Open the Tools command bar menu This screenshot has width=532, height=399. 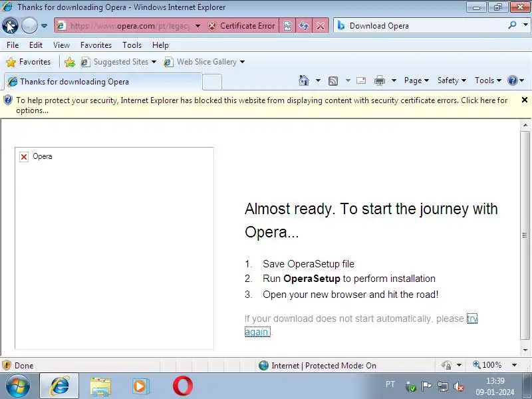[x=488, y=80]
